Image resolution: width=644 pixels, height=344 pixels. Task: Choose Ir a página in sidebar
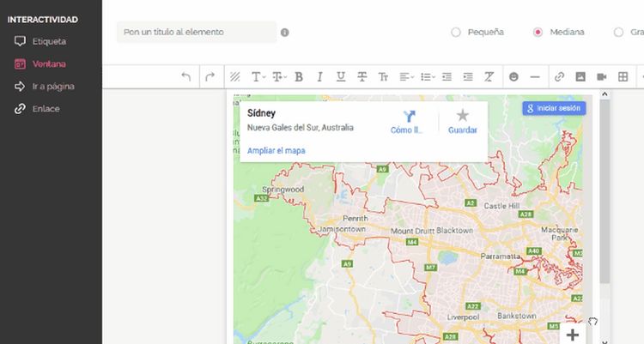coord(52,87)
